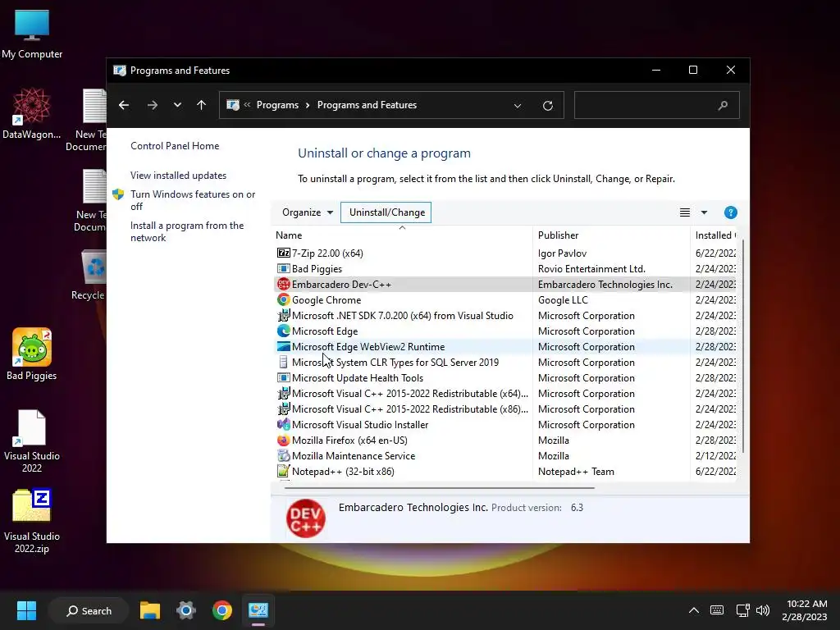
Task: Click Programs and Features breadcrumb segment
Action: click(x=367, y=105)
